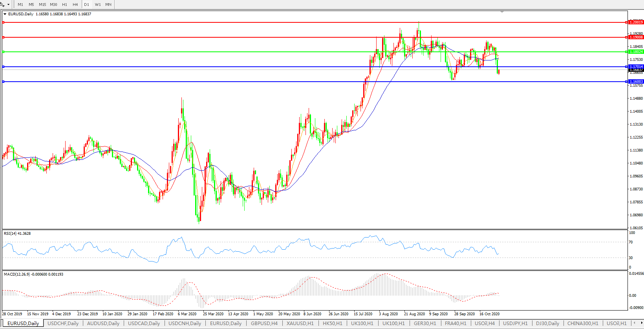Click the 1.19008 red price label

tap(636, 37)
